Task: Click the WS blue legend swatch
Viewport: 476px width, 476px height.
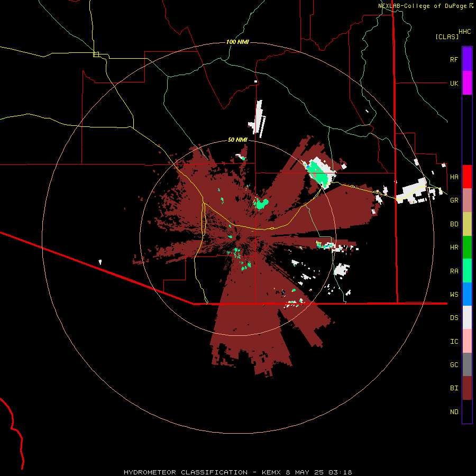Action: pyautogui.click(x=467, y=294)
